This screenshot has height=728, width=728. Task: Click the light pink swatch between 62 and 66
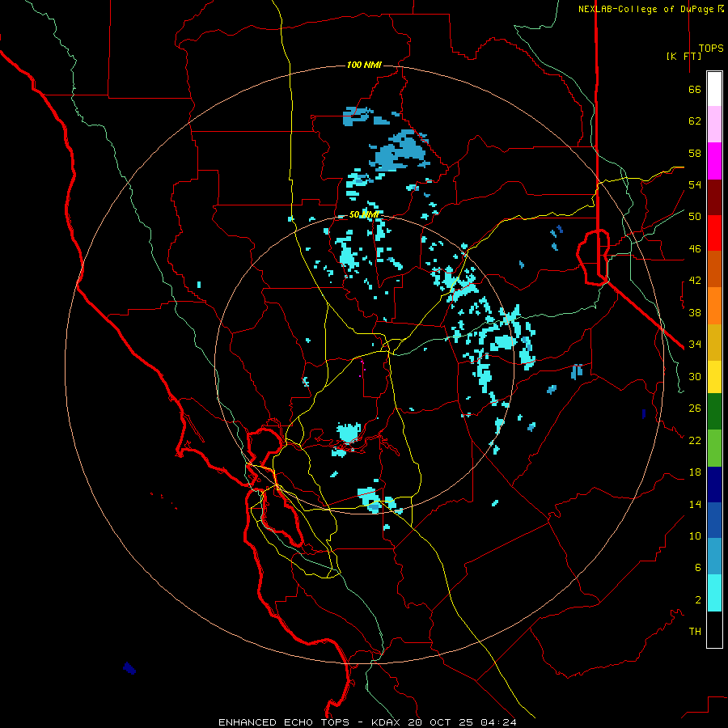714,125
